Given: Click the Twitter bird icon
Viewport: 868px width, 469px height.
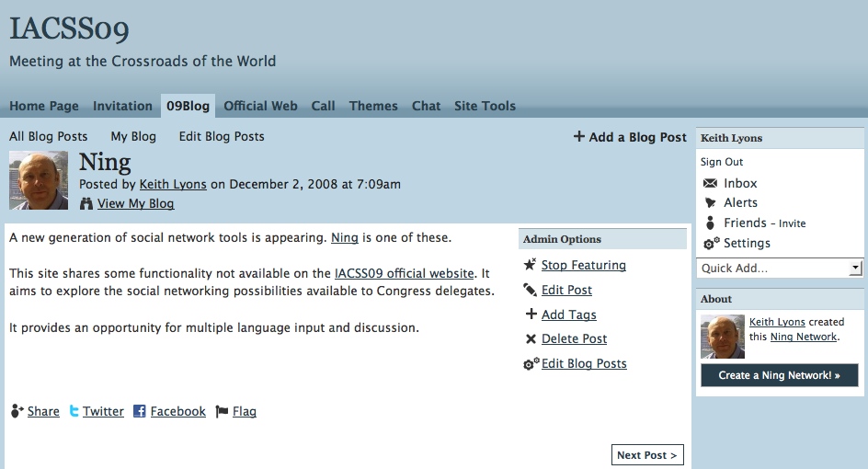Looking at the screenshot, I should (x=74, y=411).
